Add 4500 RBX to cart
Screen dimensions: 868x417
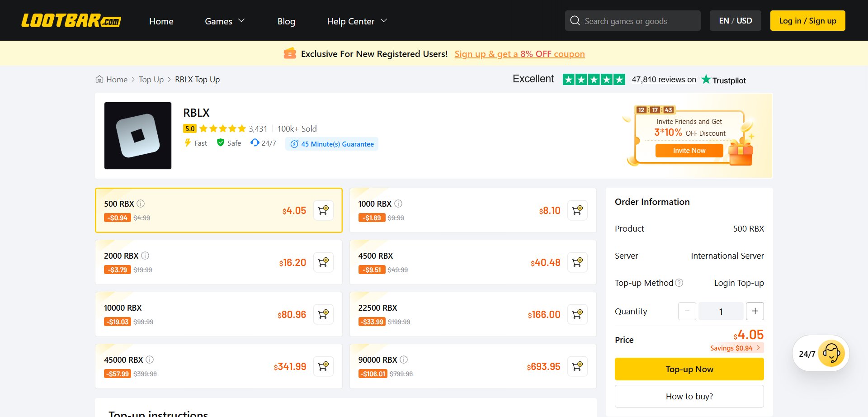(577, 262)
